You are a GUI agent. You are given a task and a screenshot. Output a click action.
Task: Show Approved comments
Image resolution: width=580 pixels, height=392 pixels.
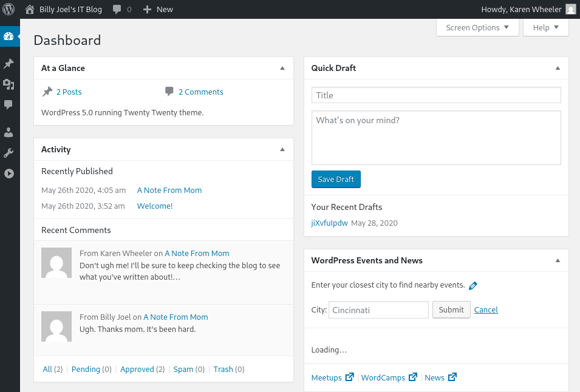click(x=137, y=369)
